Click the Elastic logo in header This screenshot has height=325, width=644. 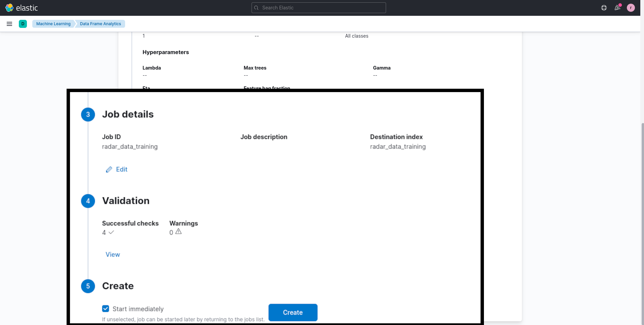point(22,8)
